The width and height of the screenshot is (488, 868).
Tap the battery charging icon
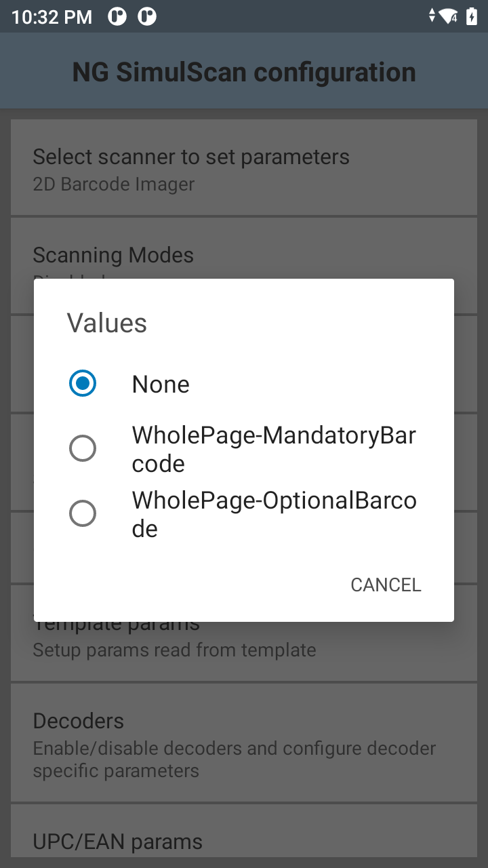tap(472, 16)
